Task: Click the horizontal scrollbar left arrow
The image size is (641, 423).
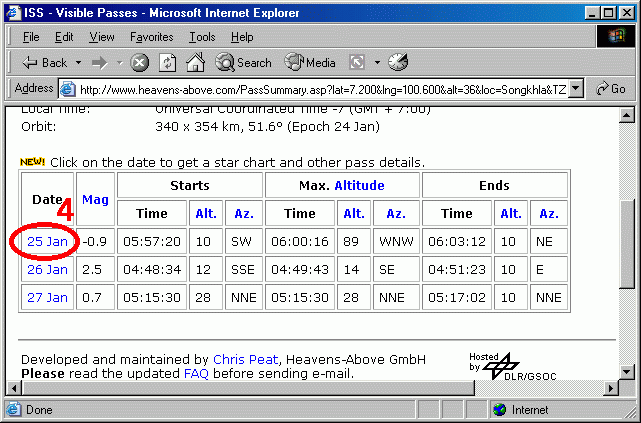Action: tap(14, 388)
